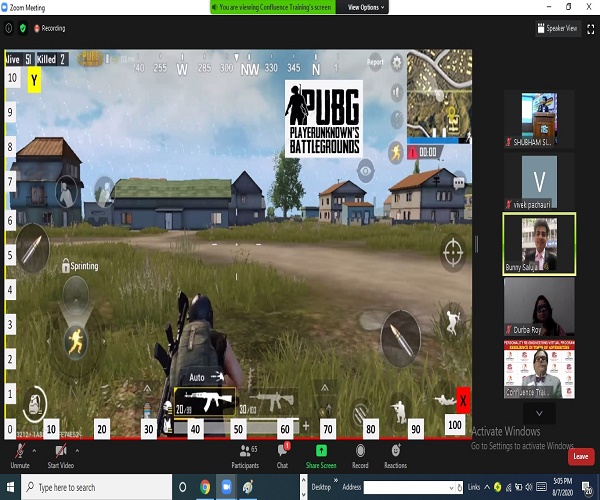600x500 pixels.
Task: Tap the left fire bullet button
Action: click(x=32, y=248)
